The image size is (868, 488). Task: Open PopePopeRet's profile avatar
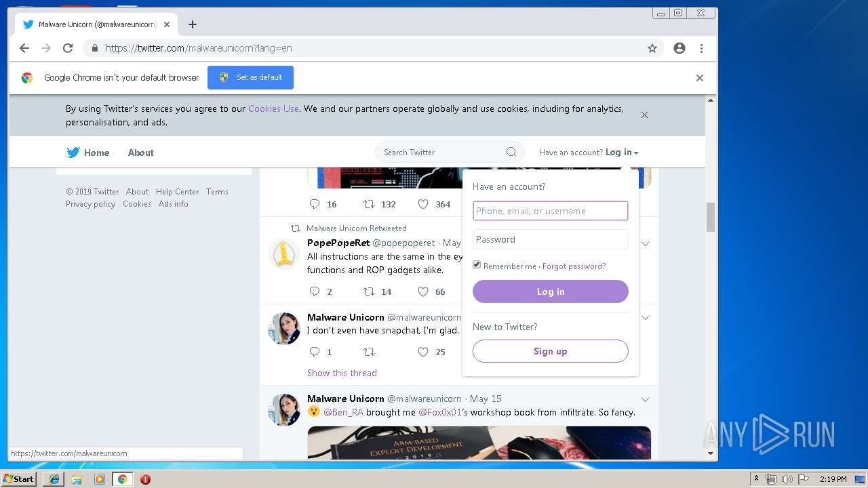point(284,255)
